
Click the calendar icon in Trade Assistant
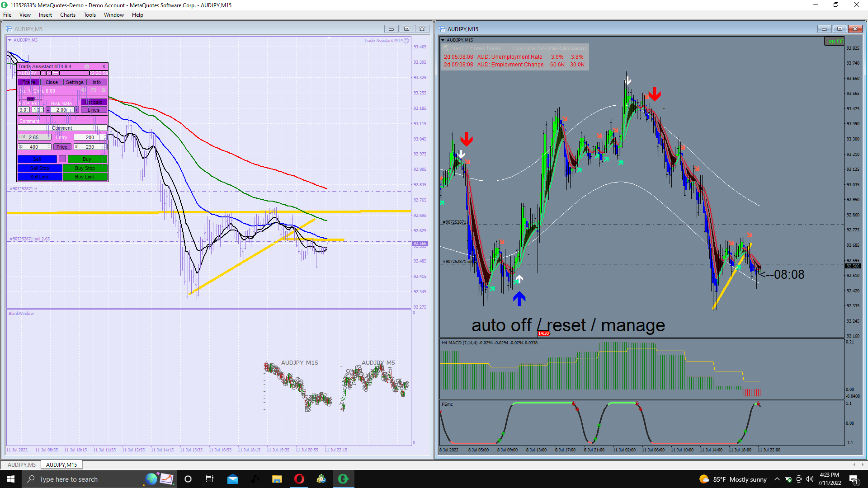pyautogui.click(x=94, y=90)
